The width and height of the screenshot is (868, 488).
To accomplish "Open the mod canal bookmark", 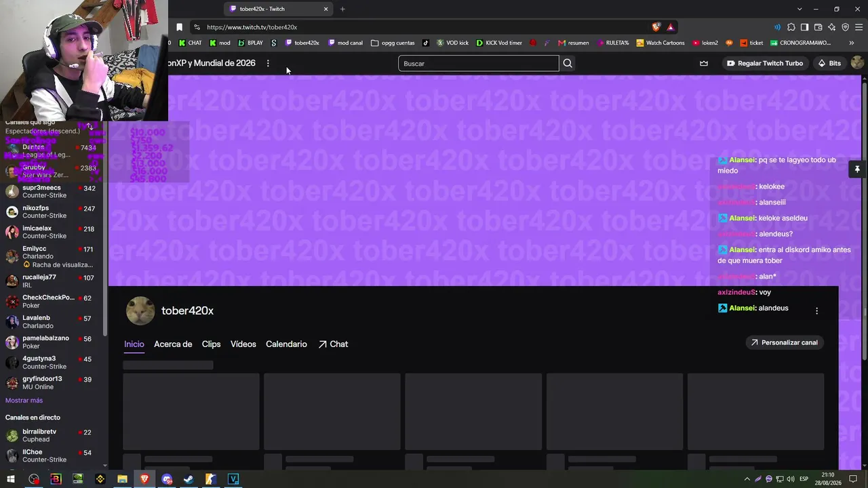I will point(345,43).
